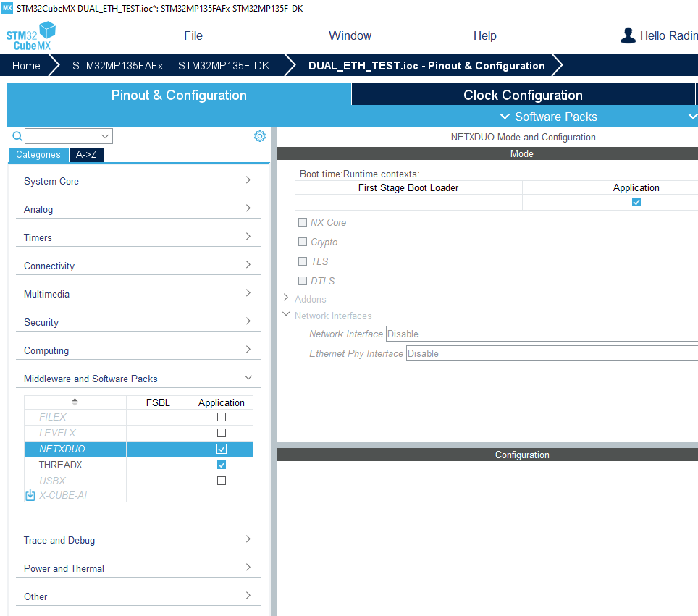
Task: Click the Hello Radin user profile icon
Action: click(628, 35)
